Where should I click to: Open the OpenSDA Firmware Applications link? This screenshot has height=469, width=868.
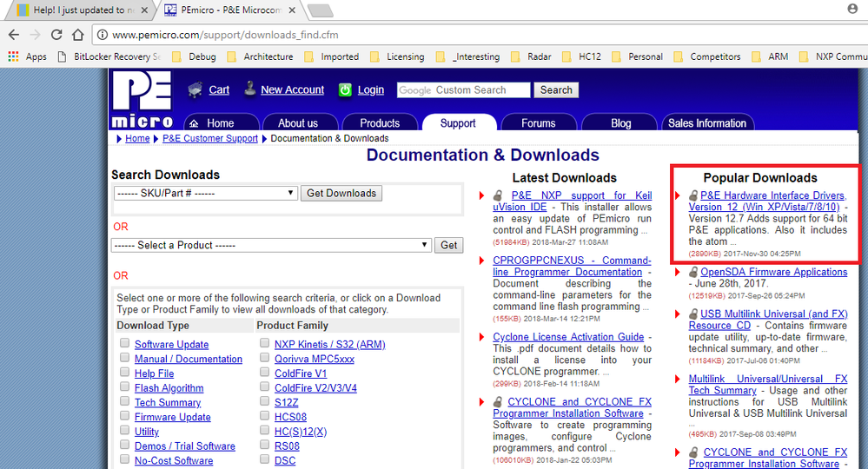tap(774, 272)
